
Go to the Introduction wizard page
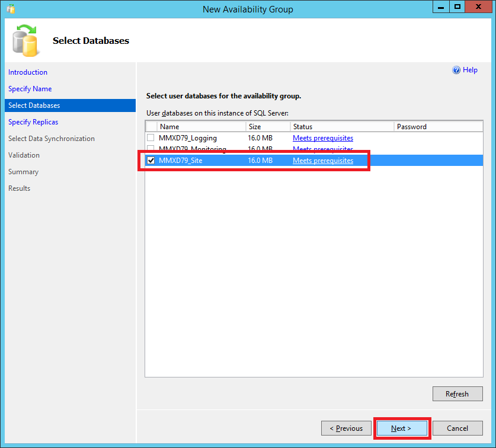(x=28, y=72)
